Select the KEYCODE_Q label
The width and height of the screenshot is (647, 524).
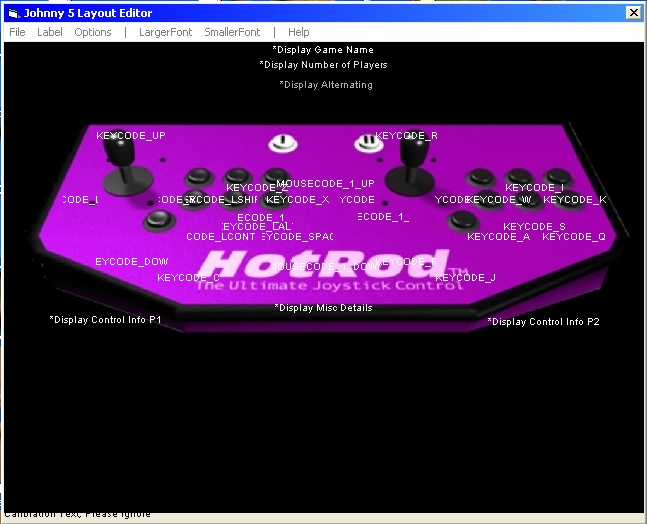(574, 237)
